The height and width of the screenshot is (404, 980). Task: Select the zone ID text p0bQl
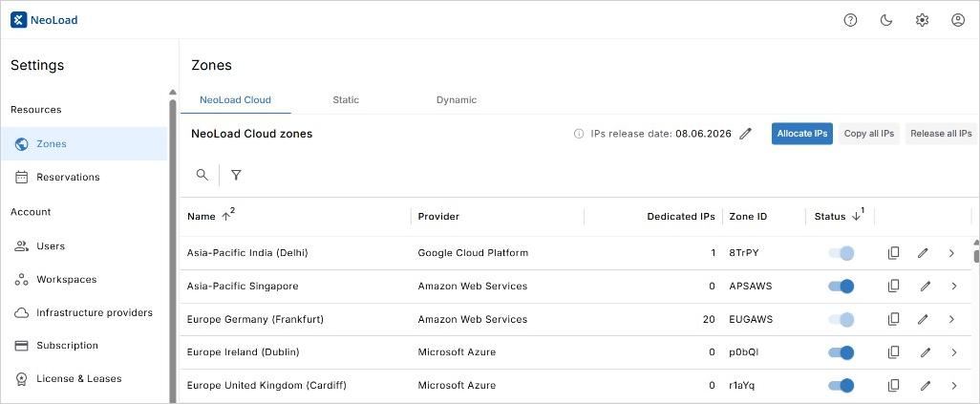tap(742, 352)
